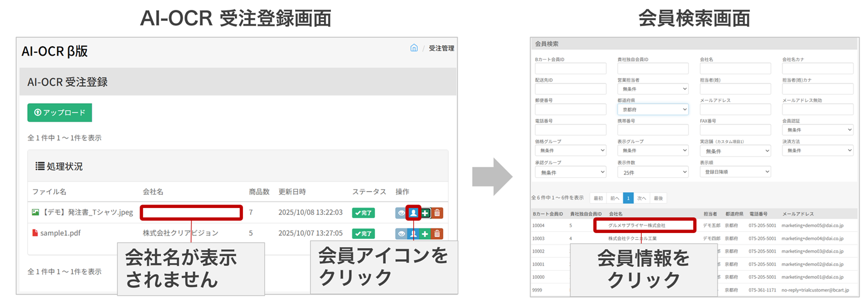Click the home icon in the breadcrumb

[414, 48]
